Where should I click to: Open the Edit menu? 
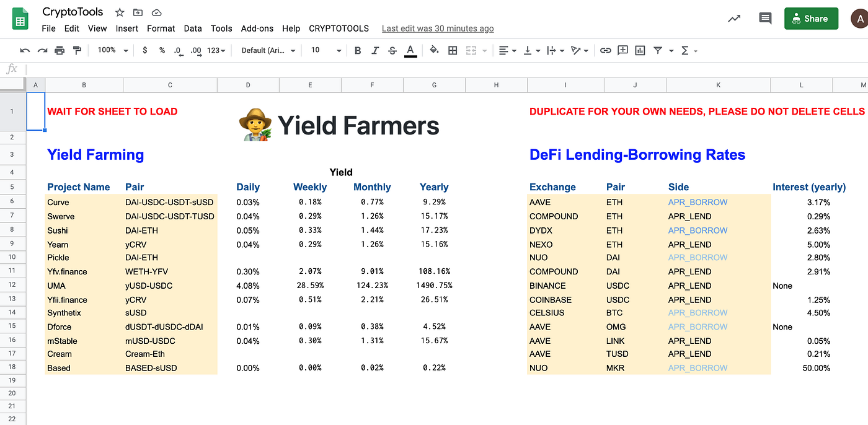point(72,28)
